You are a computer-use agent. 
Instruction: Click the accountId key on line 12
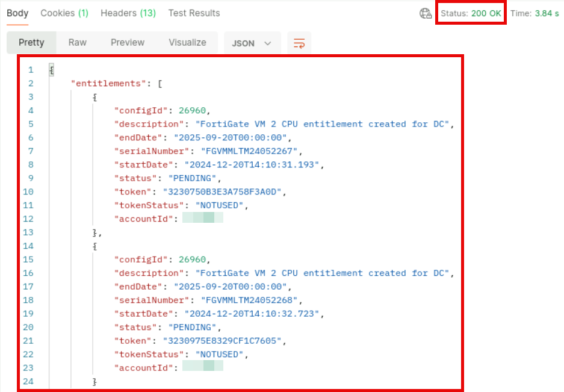(x=143, y=219)
